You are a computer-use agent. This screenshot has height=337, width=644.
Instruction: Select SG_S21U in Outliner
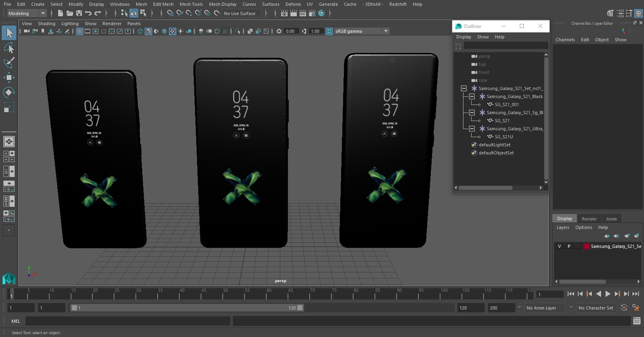coord(504,137)
